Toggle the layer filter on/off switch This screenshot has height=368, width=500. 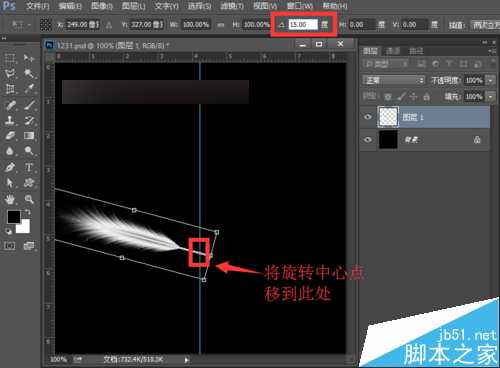[x=493, y=63]
